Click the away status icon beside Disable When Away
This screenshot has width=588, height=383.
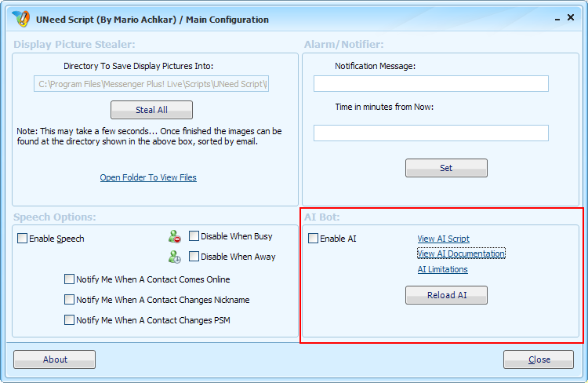tap(174, 257)
